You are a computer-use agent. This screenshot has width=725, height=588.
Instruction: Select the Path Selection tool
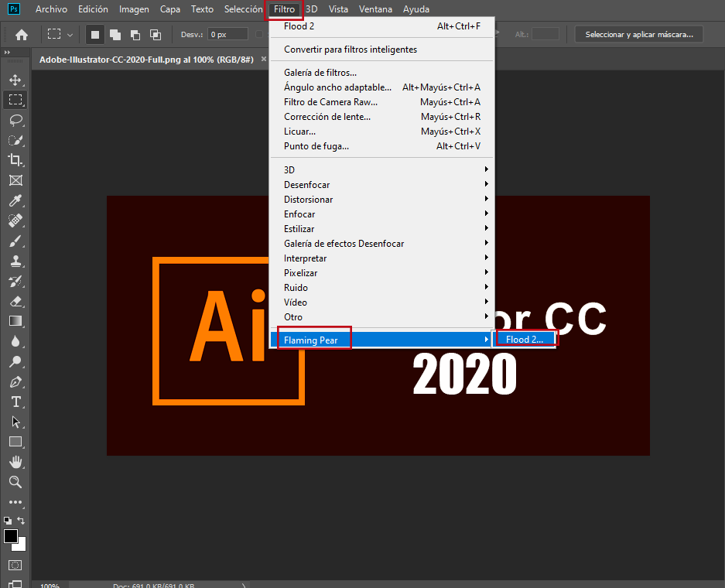tap(15, 422)
